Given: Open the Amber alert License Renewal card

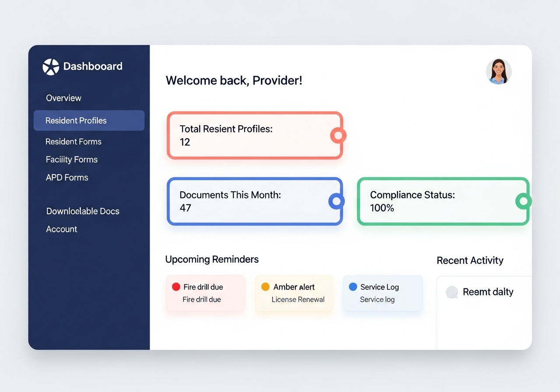Looking at the screenshot, I should (x=294, y=293).
